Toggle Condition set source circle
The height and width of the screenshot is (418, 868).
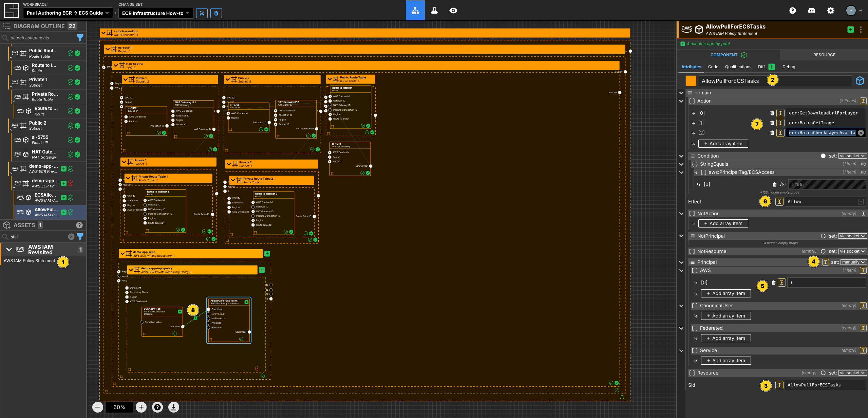823,156
